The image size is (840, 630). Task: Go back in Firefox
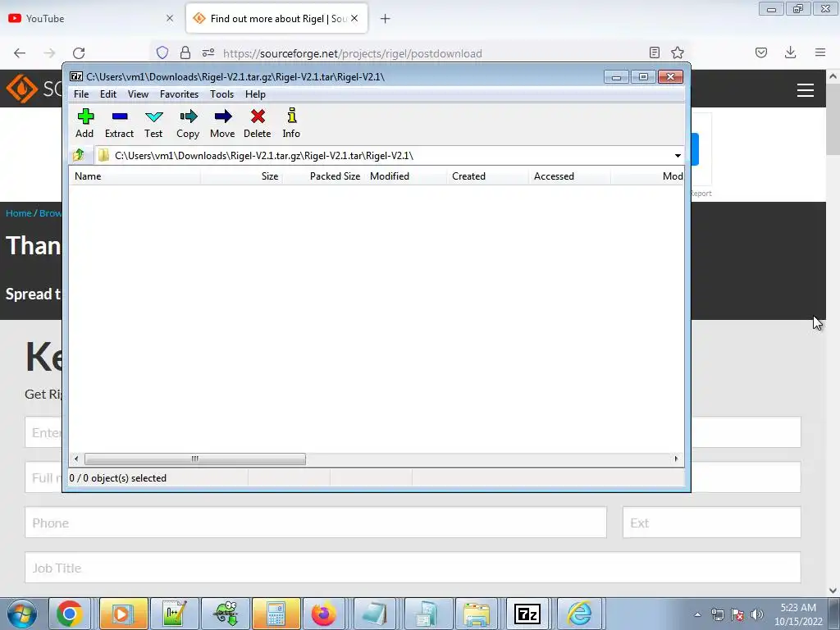(20, 53)
